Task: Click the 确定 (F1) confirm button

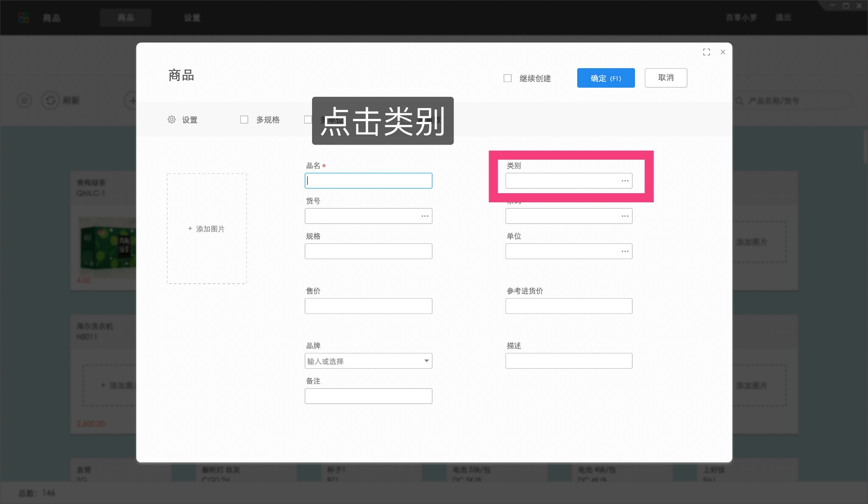Action: [606, 78]
